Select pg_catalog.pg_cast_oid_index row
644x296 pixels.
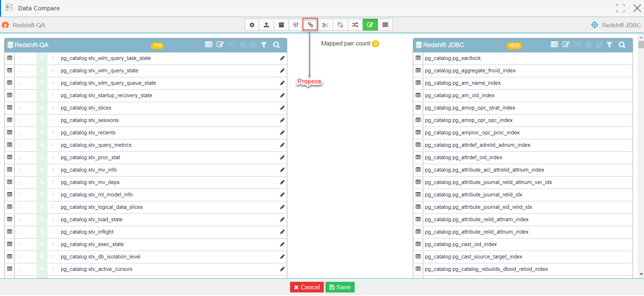(523, 244)
